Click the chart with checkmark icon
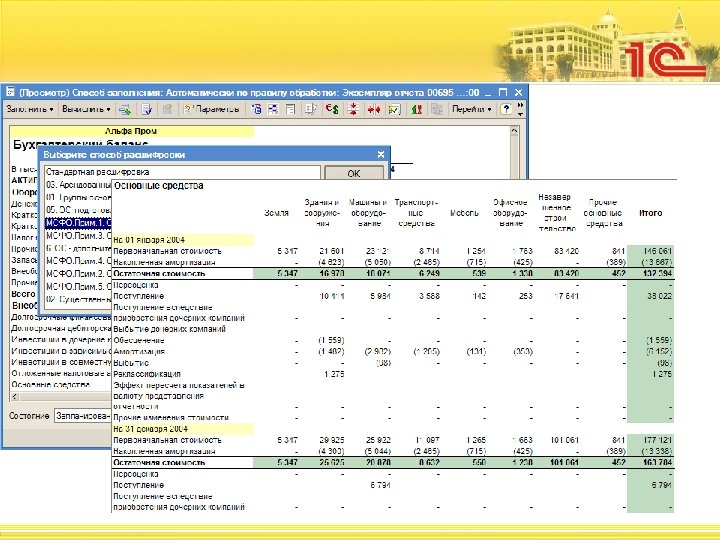The width and height of the screenshot is (720, 540). pos(394,109)
